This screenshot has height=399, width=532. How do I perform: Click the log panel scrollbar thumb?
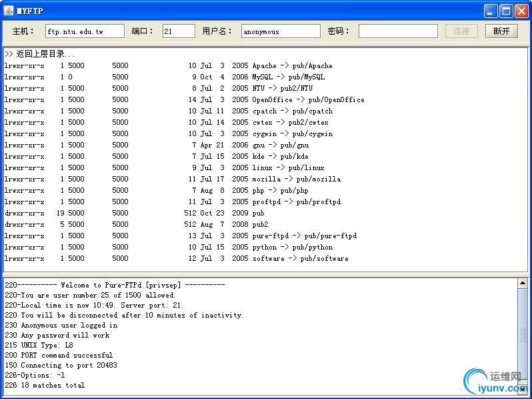[x=523, y=334]
